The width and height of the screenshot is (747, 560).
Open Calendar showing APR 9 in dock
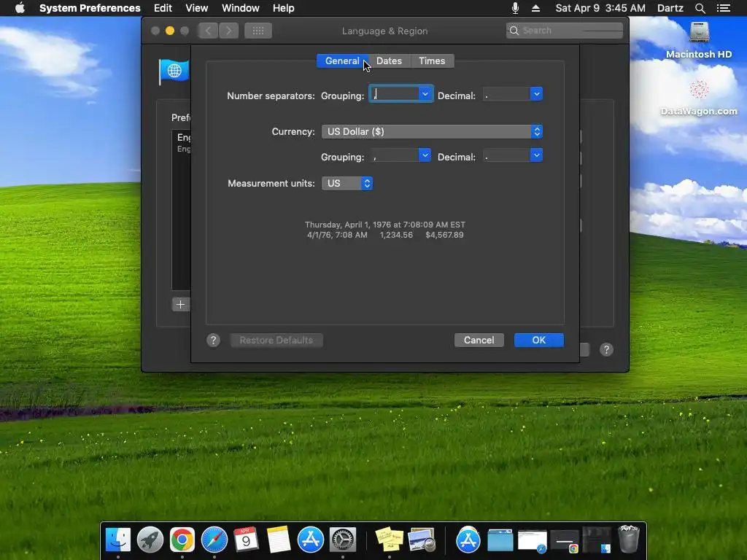point(247,540)
